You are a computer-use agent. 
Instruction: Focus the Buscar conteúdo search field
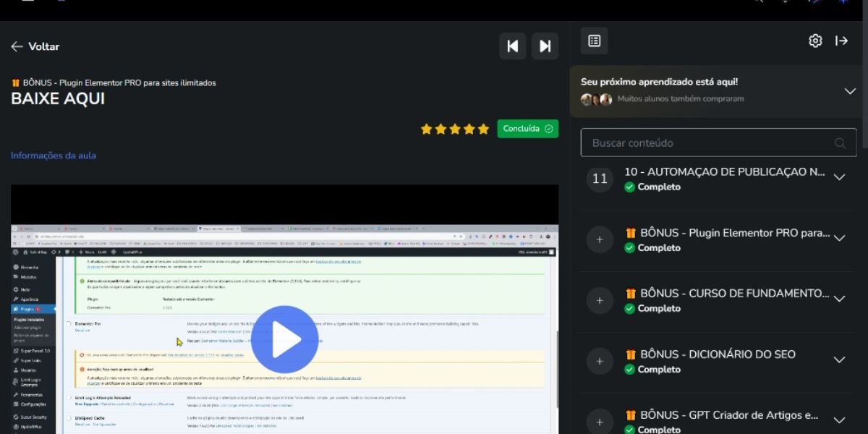click(x=718, y=142)
